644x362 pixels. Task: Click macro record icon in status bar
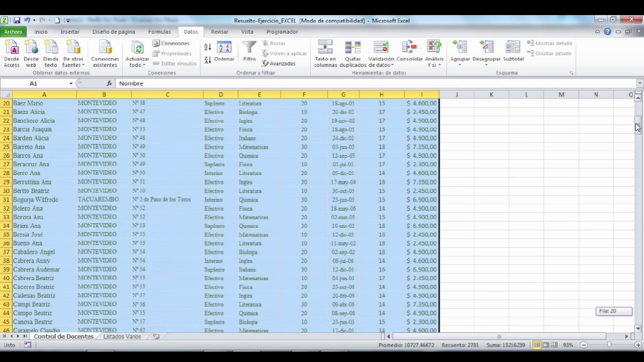tap(27, 345)
